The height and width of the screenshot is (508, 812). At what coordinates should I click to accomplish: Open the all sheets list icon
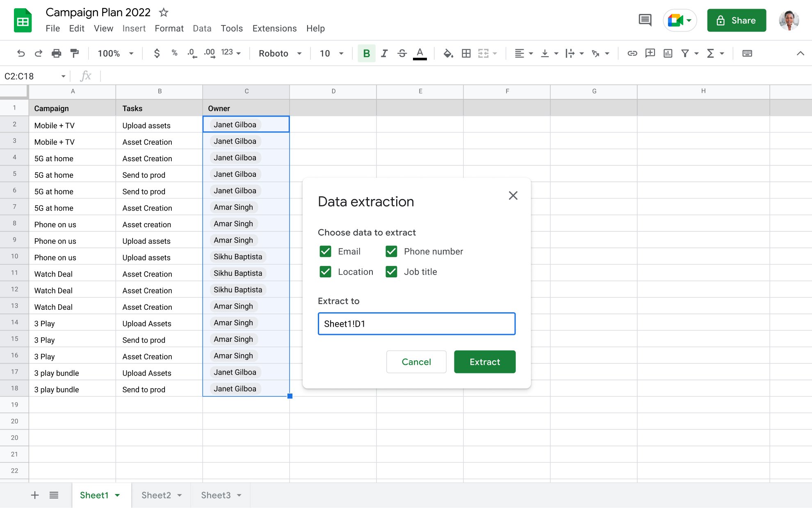click(x=54, y=495)
